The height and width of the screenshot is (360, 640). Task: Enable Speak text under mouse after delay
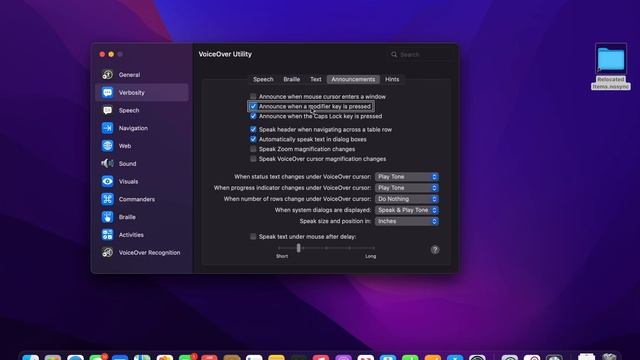(x=253, y=236)
